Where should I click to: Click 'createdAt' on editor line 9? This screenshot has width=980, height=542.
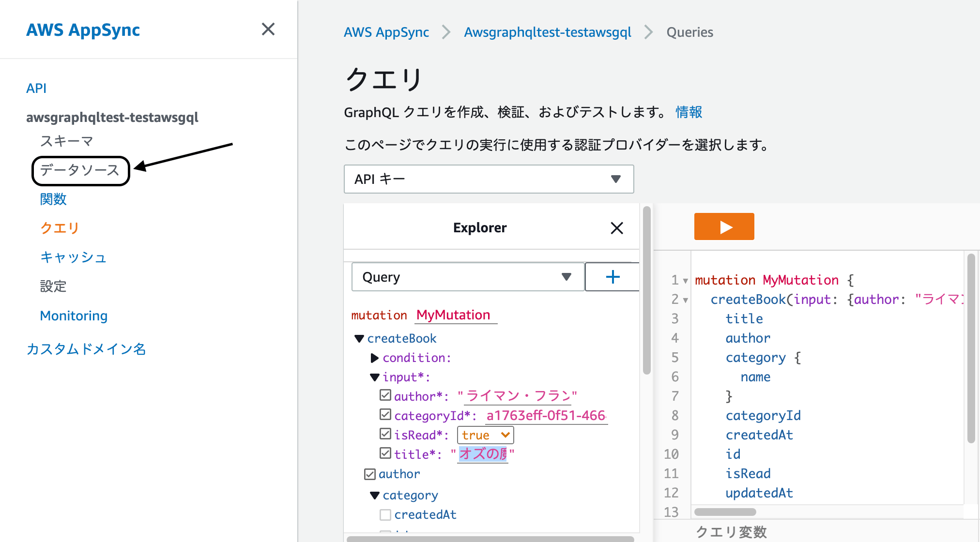click(759, 435)
